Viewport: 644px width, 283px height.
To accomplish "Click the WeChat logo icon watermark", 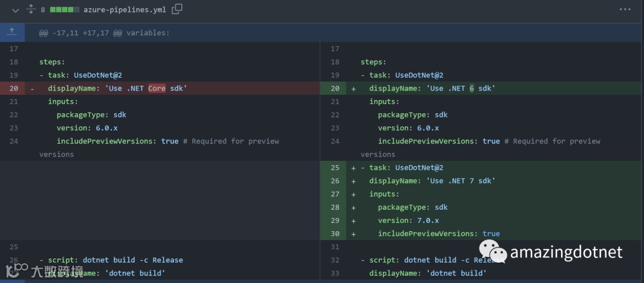I will [494, 251].
